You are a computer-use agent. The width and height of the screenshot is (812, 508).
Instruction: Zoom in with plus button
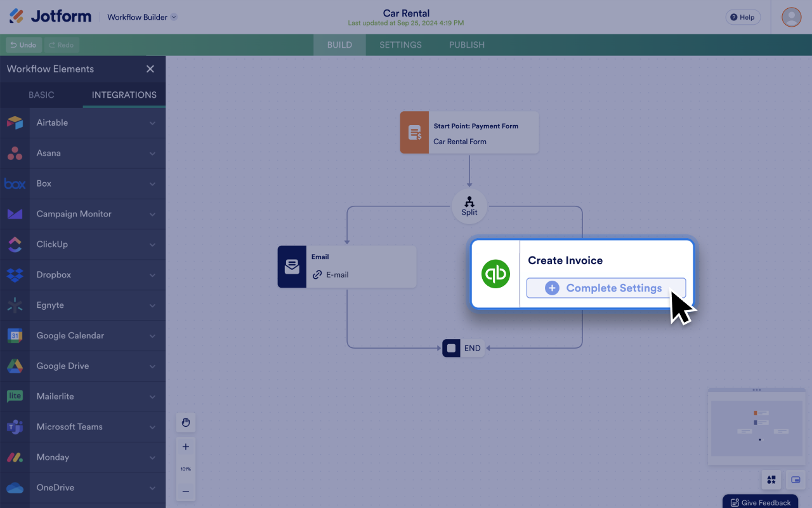click(x=186, y=447)
